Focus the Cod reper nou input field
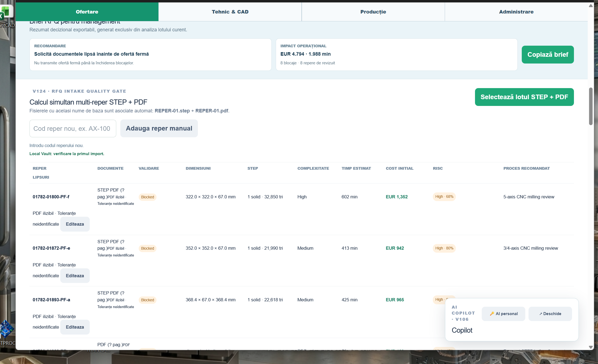 [73, 128]
